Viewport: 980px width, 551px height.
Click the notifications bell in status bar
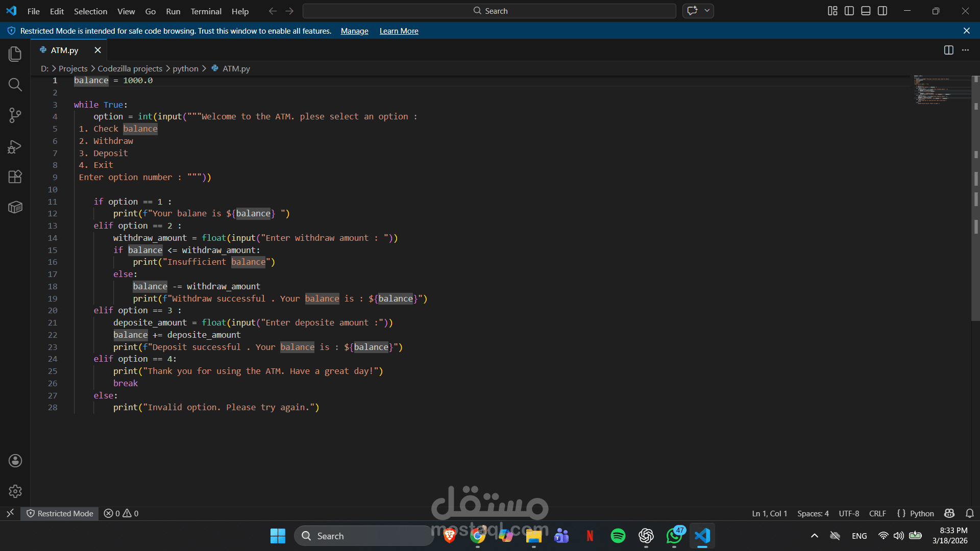[970, 513]
